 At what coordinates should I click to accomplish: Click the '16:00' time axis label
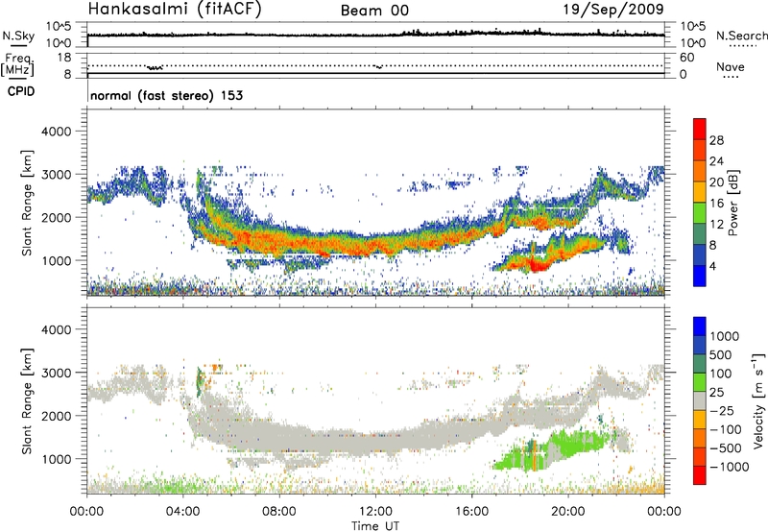(x=471, y=512)
